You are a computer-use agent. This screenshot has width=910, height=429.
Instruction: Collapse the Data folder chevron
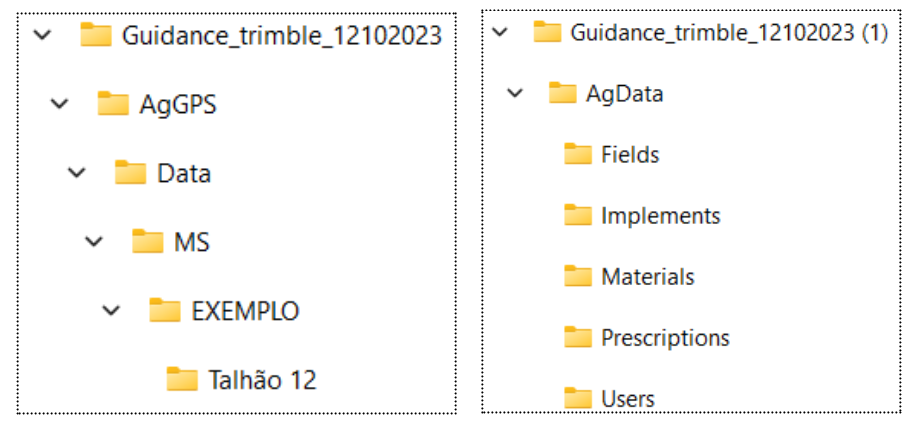(x=77, y=172)
